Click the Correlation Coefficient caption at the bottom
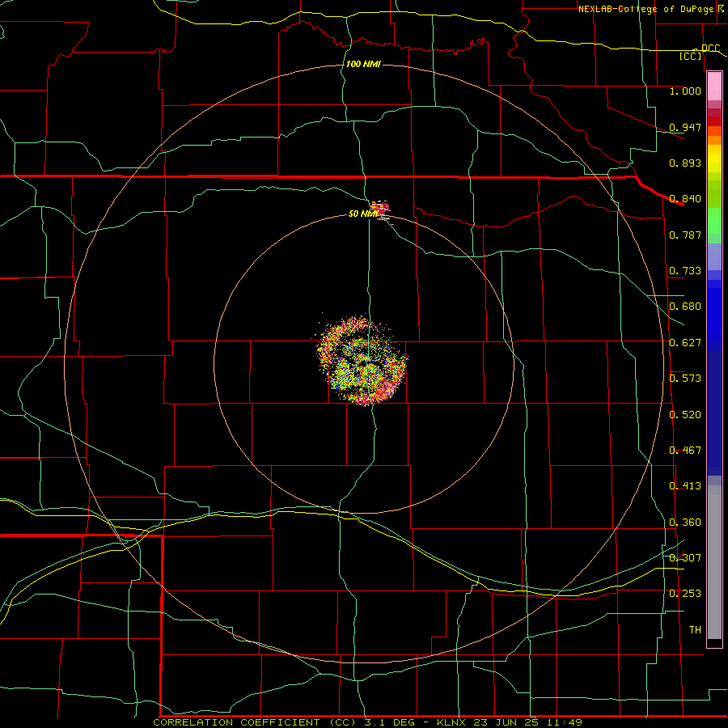This screenshot has width=728, height=728. [x=367, y=722]
